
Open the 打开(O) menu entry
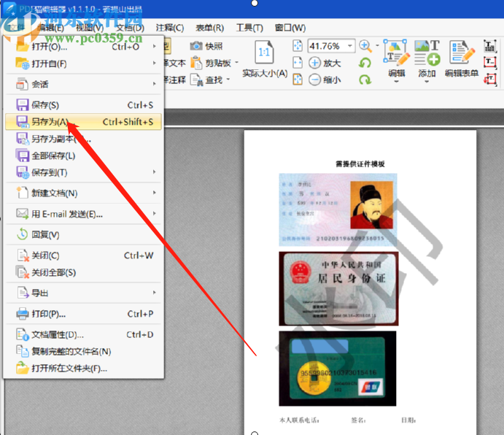(x=84, y=47)
